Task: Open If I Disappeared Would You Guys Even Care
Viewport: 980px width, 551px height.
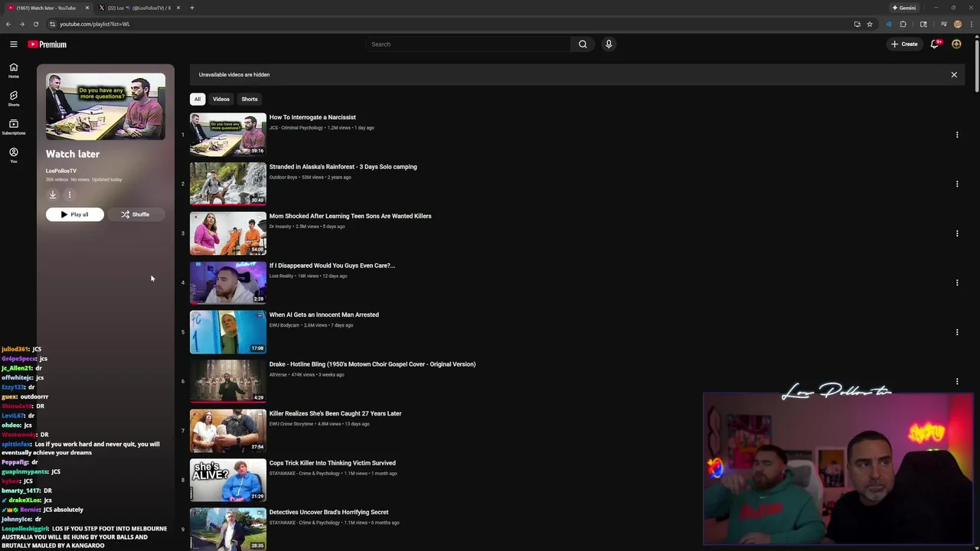Action: point(332,266)
